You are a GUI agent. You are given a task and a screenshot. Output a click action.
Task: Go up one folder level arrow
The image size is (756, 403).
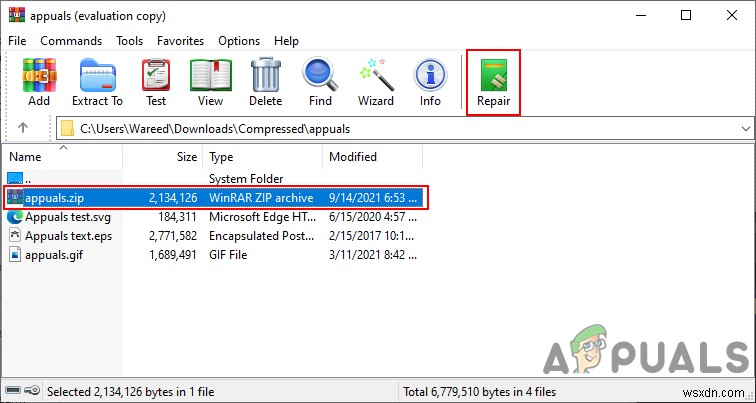[x=23, y=128]
